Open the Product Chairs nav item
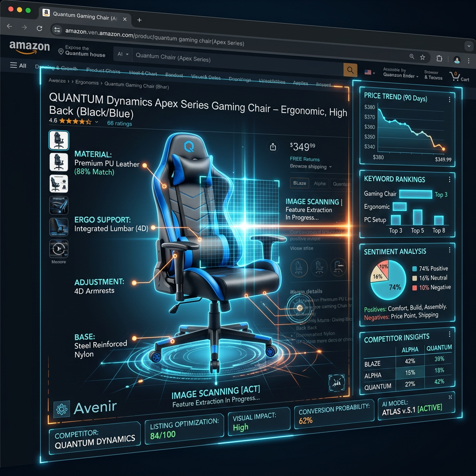Image resolution: width=476 pixels, height=476 pixels. click(x=103, y=71)
